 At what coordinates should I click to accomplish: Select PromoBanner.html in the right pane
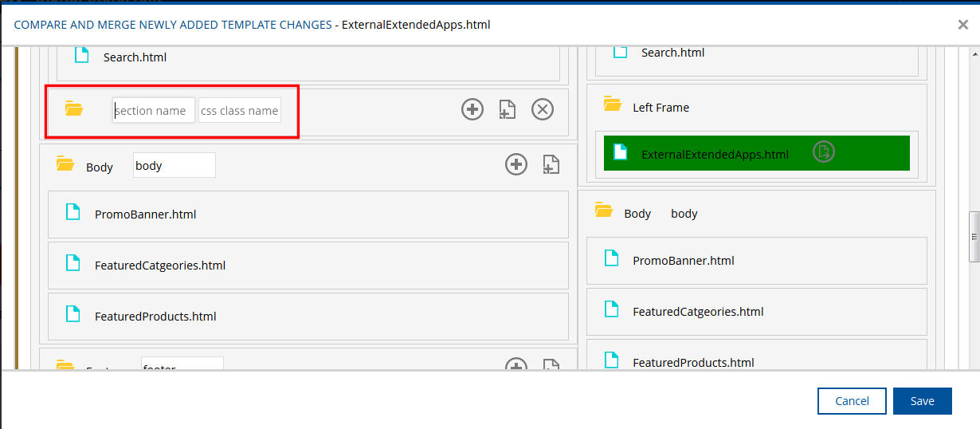(x=683, y=261)
